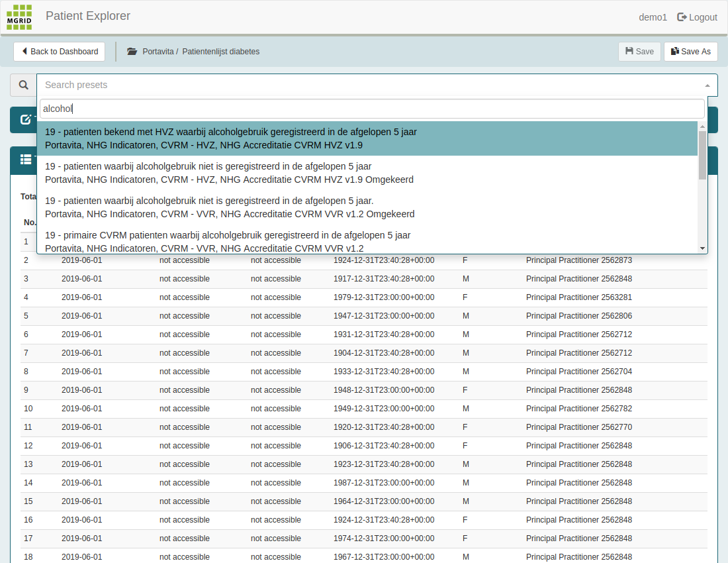Image resolution: width=728 pixels, height=563 pixels.
Task: Click birth date 1967-12-31T23:00:00+00:00
Action: coord(384,557)
